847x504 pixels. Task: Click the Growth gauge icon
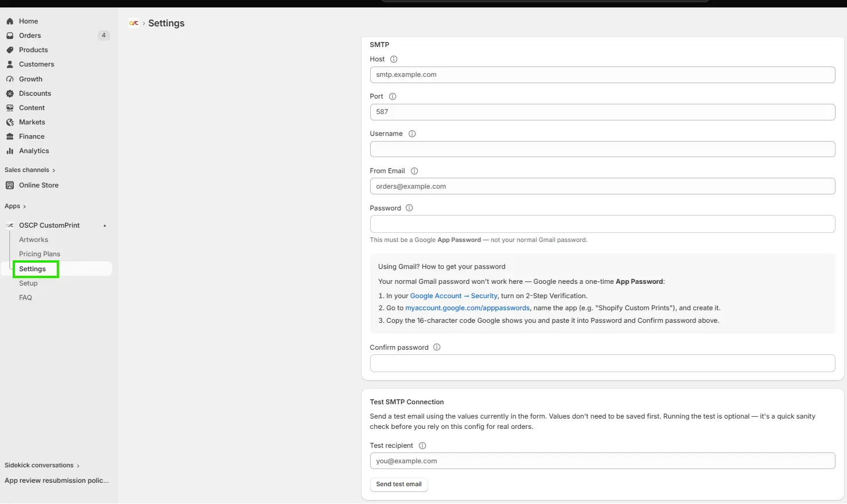point(10,79)
